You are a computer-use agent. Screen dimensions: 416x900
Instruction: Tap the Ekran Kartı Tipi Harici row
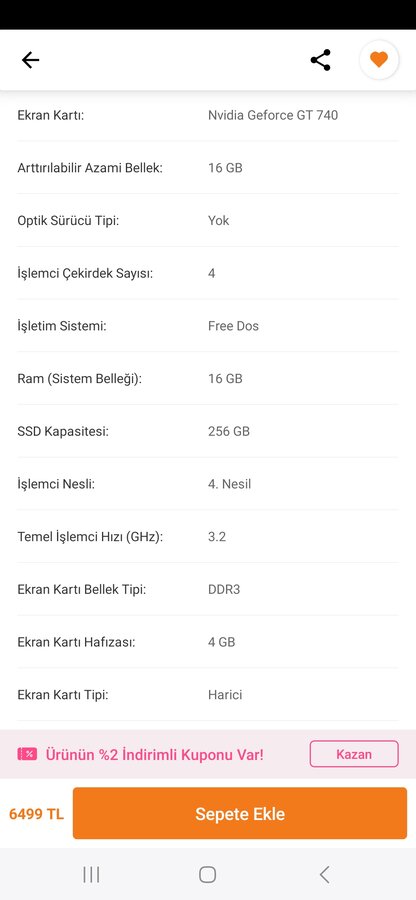coord(208,695)
